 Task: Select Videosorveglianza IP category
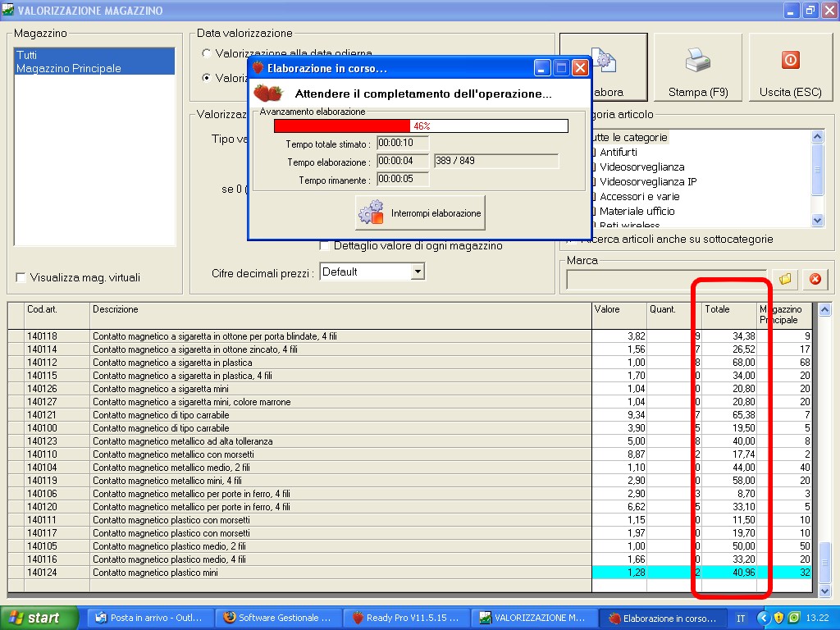[x=648, y=181]
